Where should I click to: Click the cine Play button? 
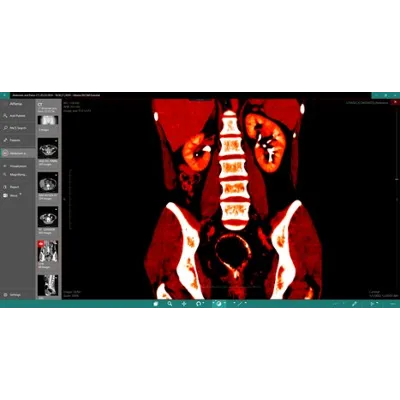pos(373,304)
